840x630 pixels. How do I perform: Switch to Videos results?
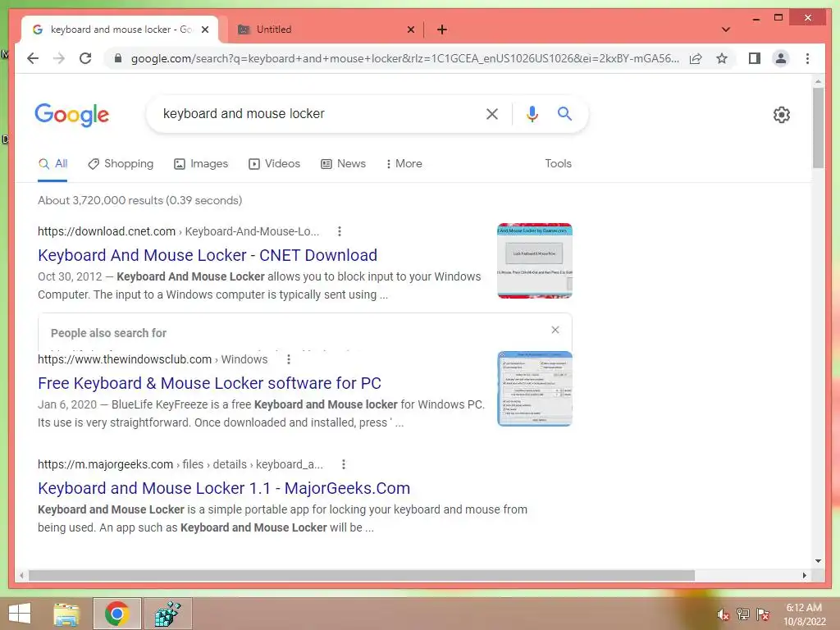click(274, 163)
